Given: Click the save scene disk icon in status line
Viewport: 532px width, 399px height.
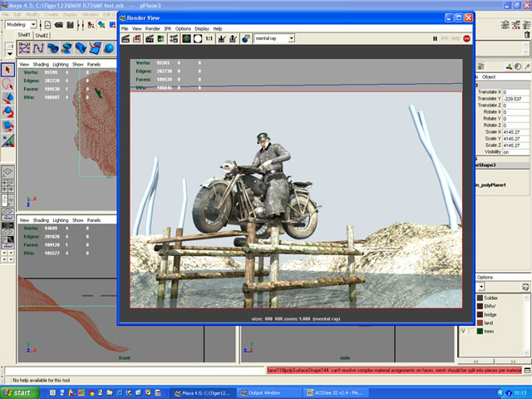Looking at the screenshot, I should click(70, 25).
